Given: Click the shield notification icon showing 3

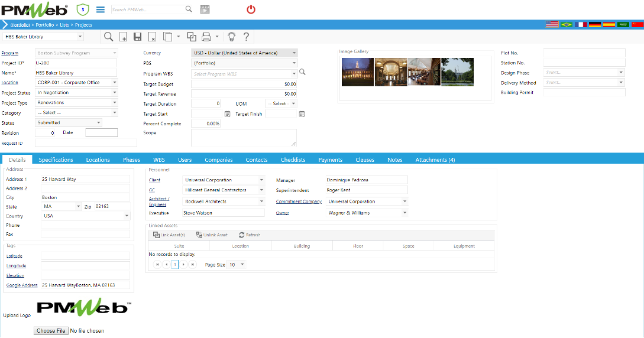Looking at the screenshot, I should pos(83,9).
